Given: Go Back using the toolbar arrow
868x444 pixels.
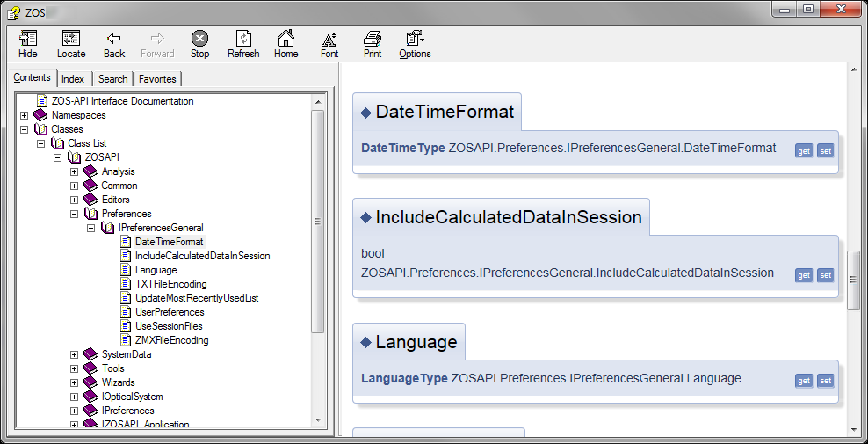Looking at the screenshot, I should click(x=114, y=39).
